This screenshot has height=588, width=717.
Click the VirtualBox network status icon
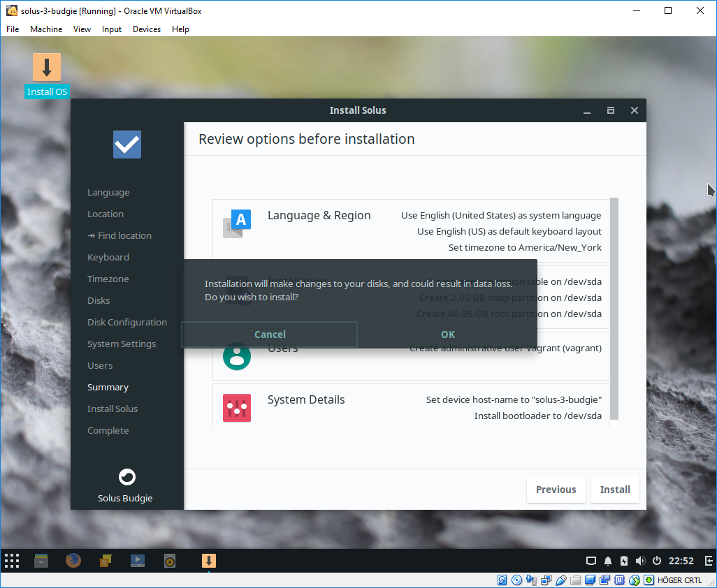(x=546, y=580)
